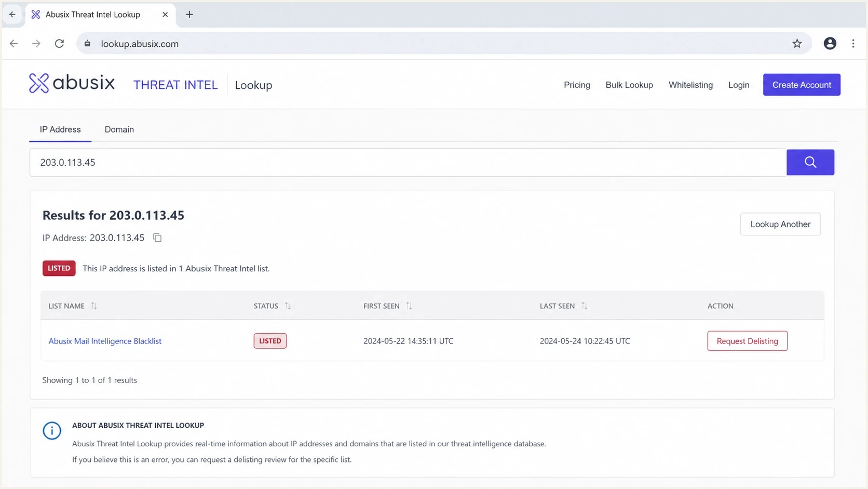
Task: Open Abusix Mail Intelligence Blacklist link
Action: tap(105, 341)
